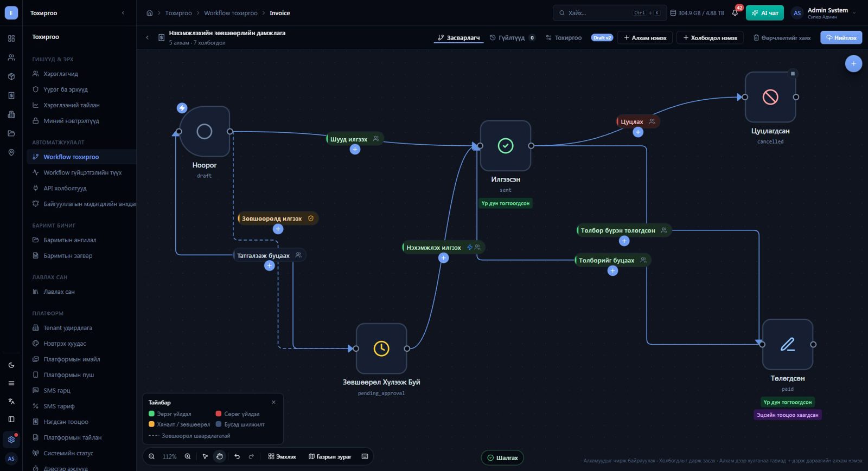Toggle dark mode moon icon
Viewport: 868px width, 471px height.
pyautogui.click(x=11, y=365)
